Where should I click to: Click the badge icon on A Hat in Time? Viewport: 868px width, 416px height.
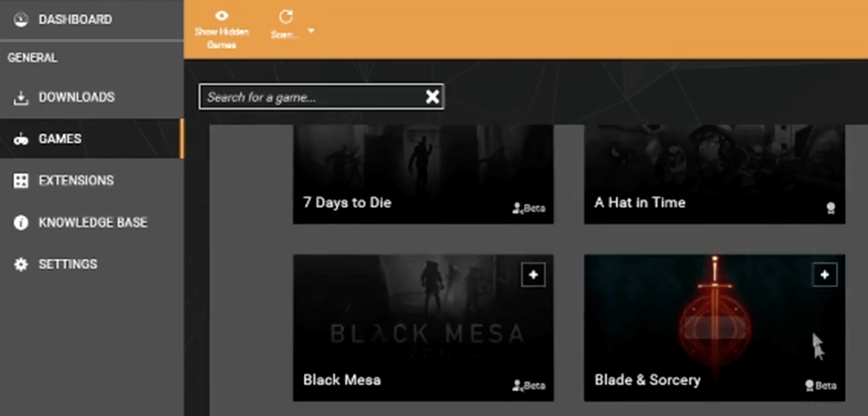tap(831, 208)
